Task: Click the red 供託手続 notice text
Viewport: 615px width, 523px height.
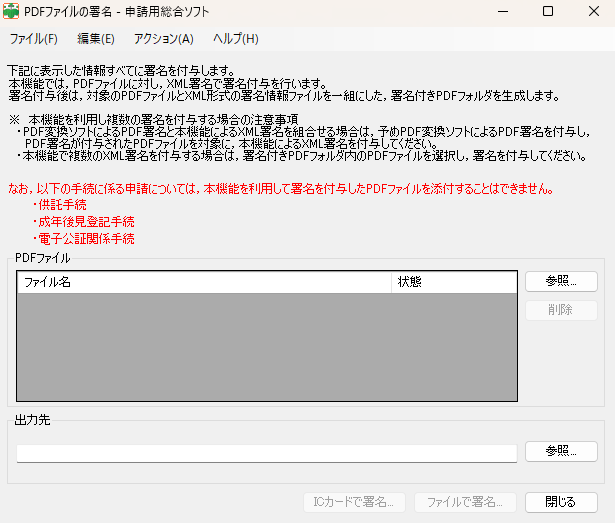Action: [64, 204]
